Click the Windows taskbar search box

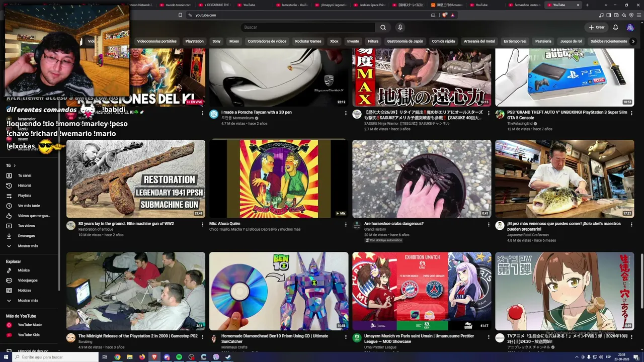pos(55,357)
